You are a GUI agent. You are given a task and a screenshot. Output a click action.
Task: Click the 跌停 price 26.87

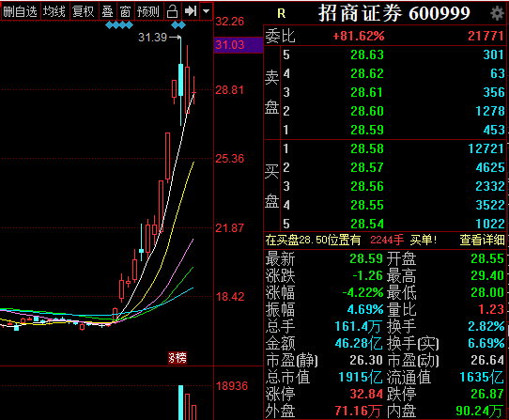pyautogui.click(x=487, y=394)
